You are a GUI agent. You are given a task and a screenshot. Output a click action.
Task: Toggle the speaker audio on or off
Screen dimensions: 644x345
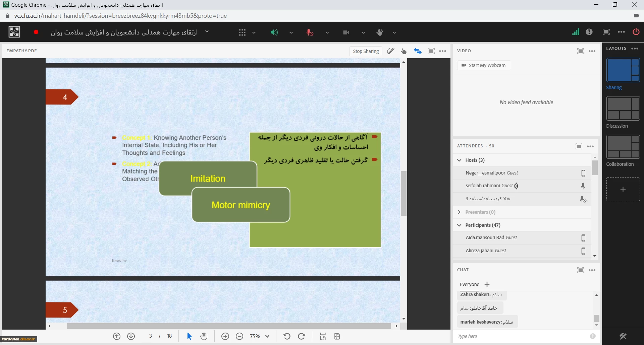click(x=274, y=32)
